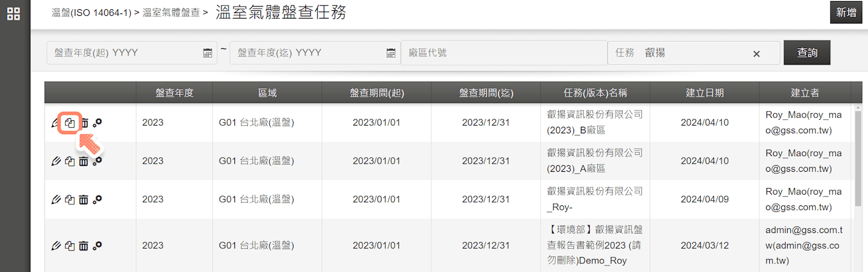Click creation date 2024/03/12
This screenshot has height=272, width=868.
click(705, 245)
